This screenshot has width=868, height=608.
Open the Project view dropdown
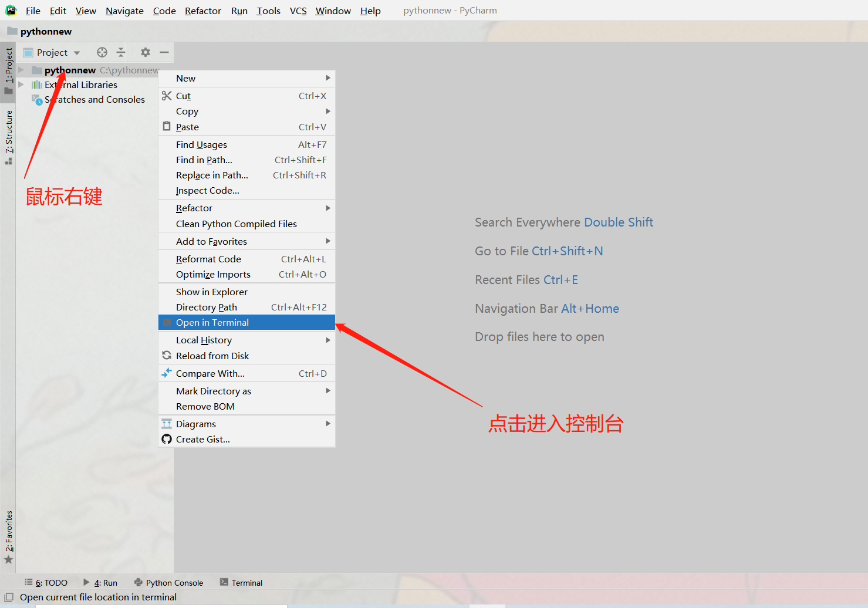tap(77, 53)
